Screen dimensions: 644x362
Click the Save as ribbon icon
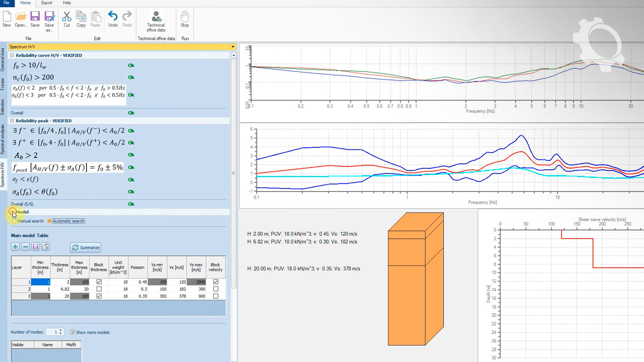pyautogui.click(x=49, y=17)
